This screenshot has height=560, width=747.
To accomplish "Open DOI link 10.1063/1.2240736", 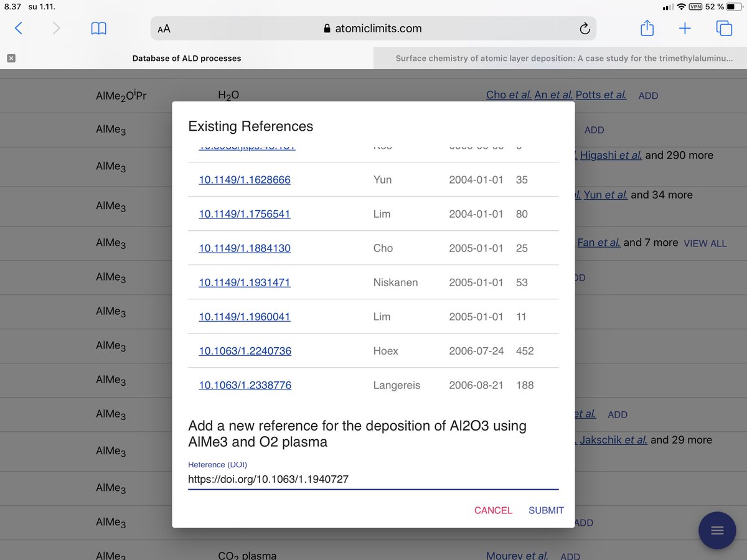I will [245, 351].
